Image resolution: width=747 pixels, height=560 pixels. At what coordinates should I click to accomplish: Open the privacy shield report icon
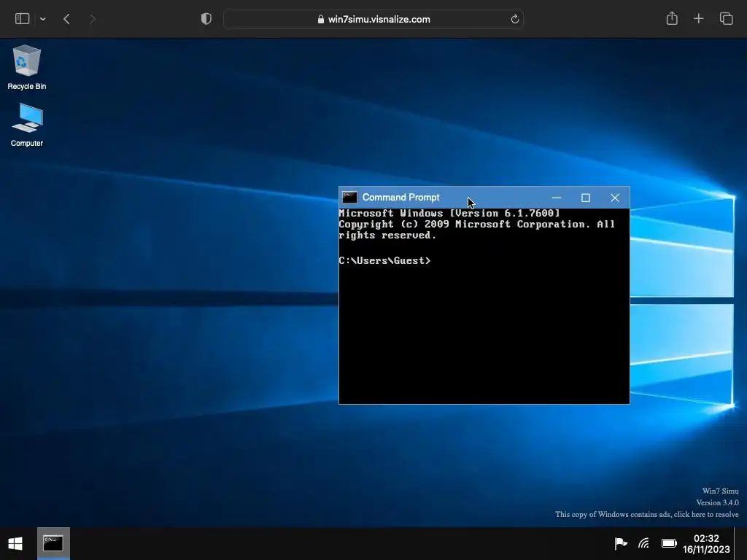point(206,19)
